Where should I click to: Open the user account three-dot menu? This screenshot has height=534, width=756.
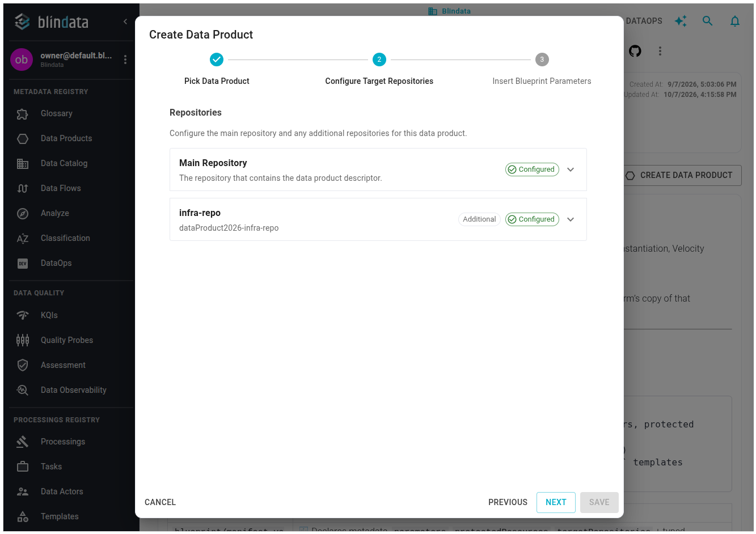[125, 60]
